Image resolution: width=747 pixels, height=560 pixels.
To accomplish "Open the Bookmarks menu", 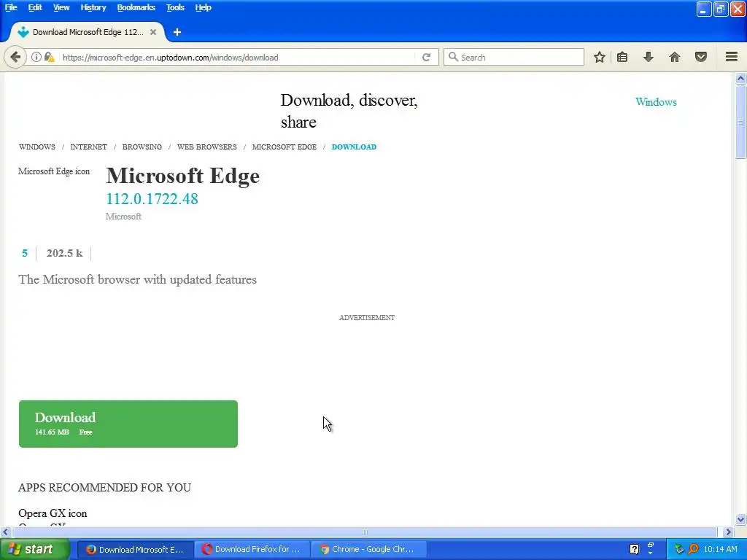I will coord(136,7).
